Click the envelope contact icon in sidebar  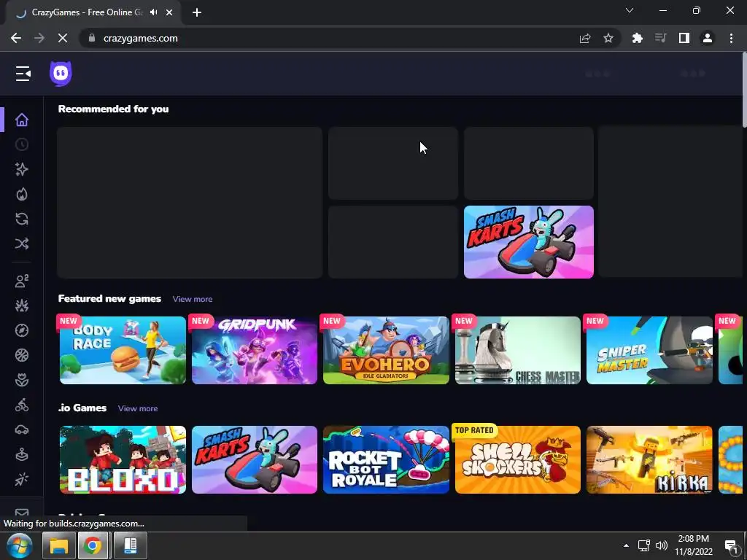coord(22,513)
